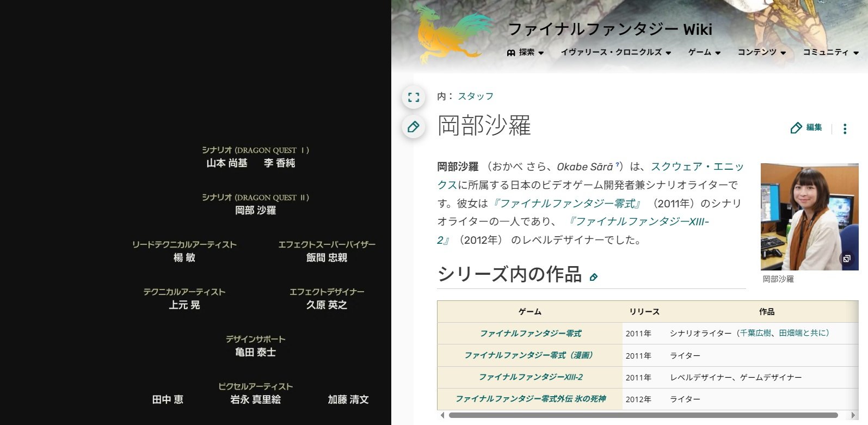Click the enlarge icon on portrait photo
Image resolution: width=868 pixels, height=425 pixels.
pos(847,259)
